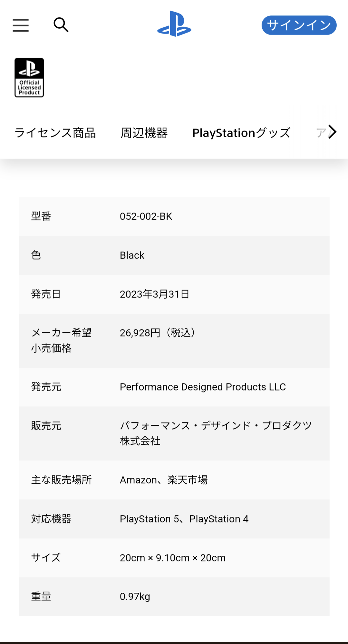Screen dimensions: 348x644
Task: Tap the Black color value
Action: point(132,255)
